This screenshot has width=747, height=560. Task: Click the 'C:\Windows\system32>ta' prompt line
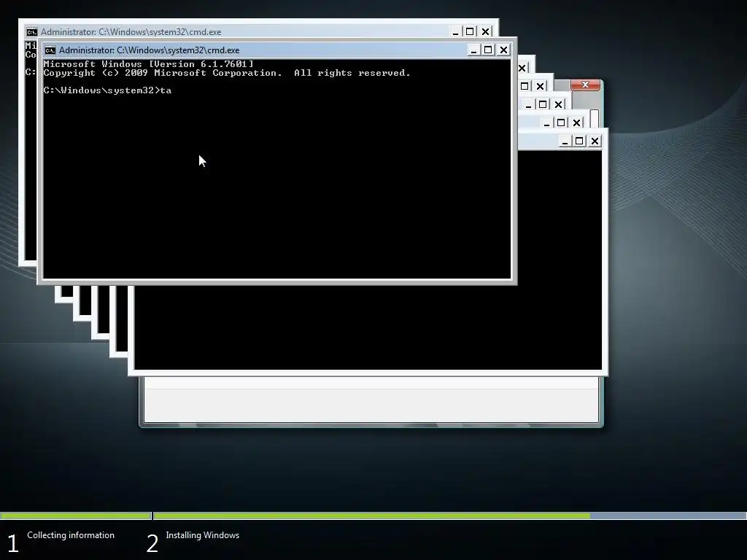pos(107,90)
